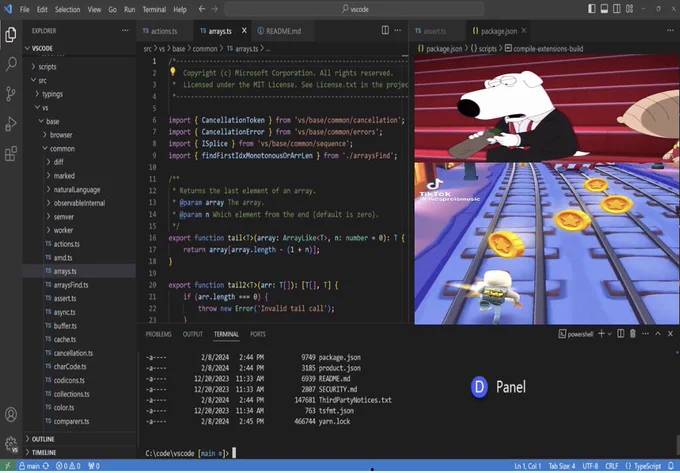The width and height of the screenshot is (680, 473).
Task: Click the Tab Size 4 status item
Action: click(x=562, y=466)
